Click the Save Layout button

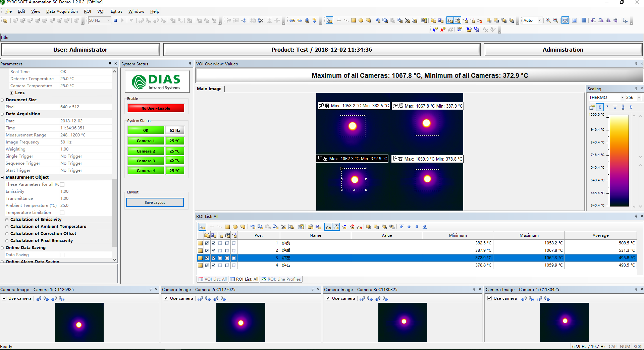155,202
